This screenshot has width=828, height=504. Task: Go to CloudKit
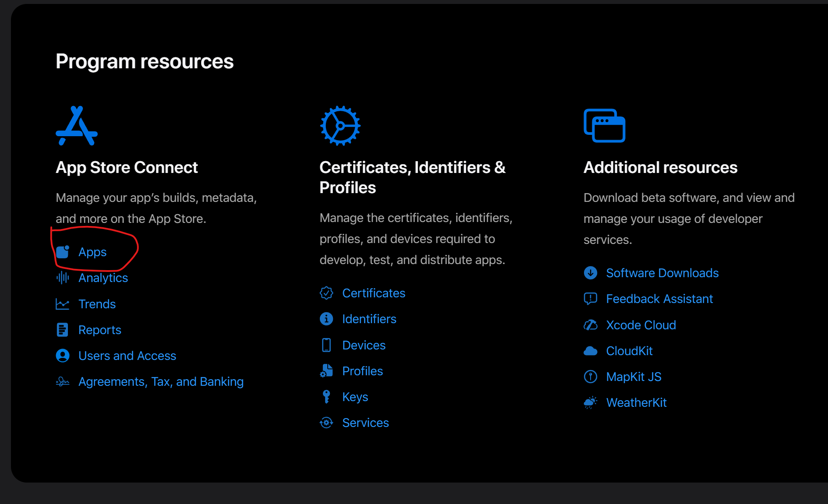[x=630, y=351]
